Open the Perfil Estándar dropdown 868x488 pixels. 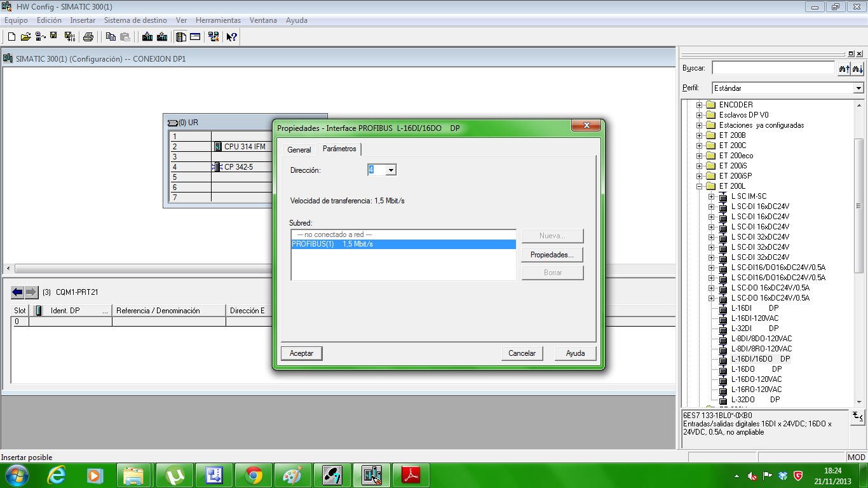(858, 88)
